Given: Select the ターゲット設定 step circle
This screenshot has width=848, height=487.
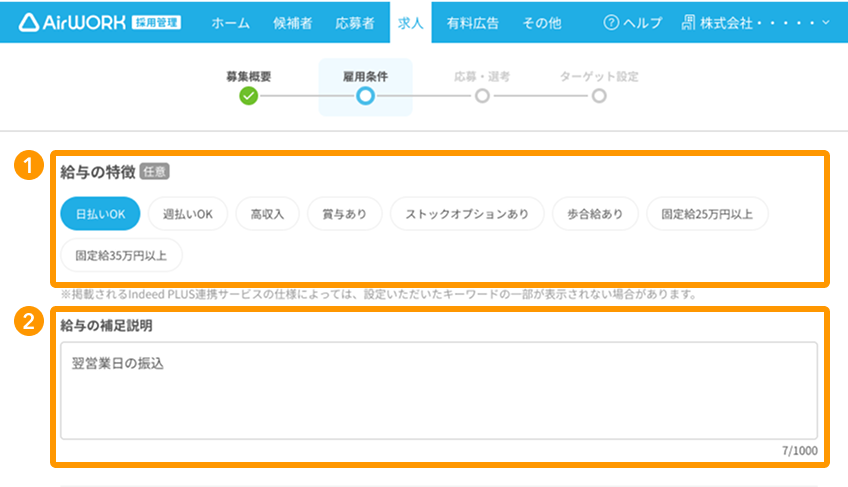Looking at the screenshot, I should [599, 96].
